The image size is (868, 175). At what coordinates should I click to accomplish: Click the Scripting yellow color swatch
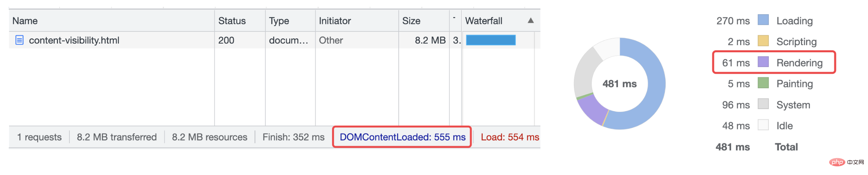pos(763,41)
